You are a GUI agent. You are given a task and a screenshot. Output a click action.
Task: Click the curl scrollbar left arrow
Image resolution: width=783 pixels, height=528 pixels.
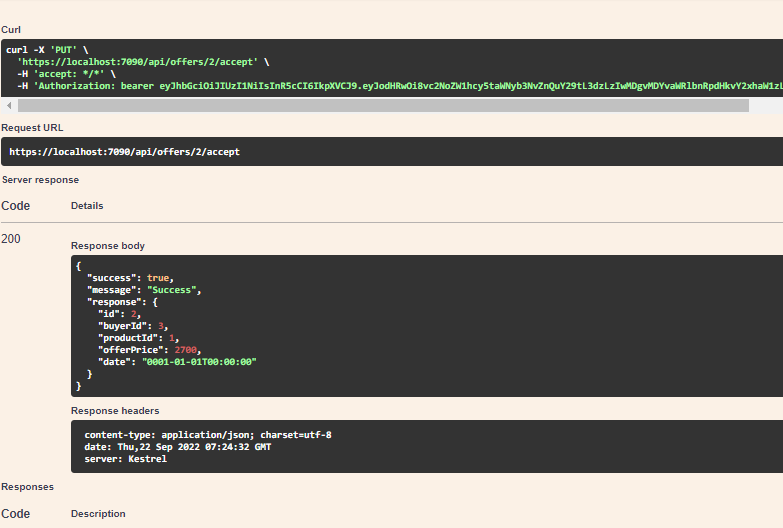9,105
